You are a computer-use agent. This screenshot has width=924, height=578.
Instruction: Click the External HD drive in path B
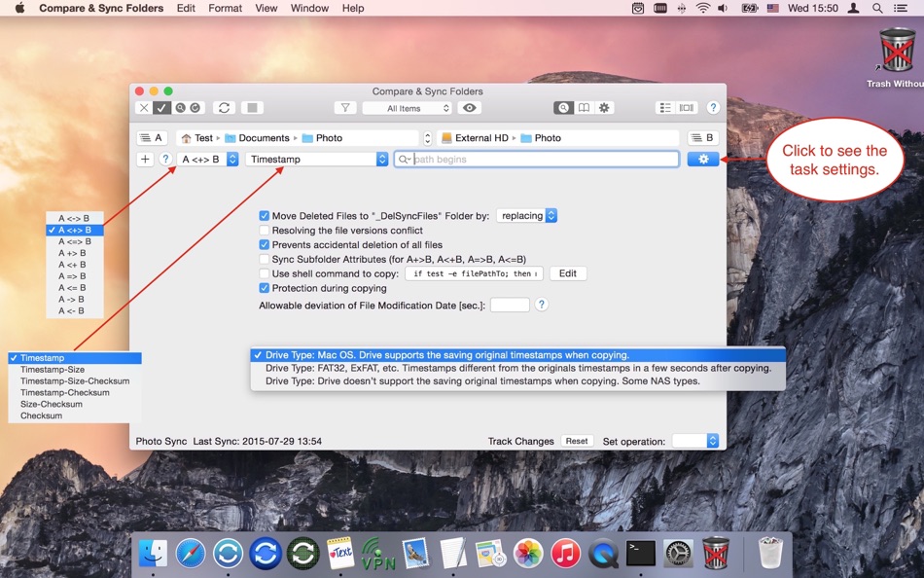click(x=475, y=138)
